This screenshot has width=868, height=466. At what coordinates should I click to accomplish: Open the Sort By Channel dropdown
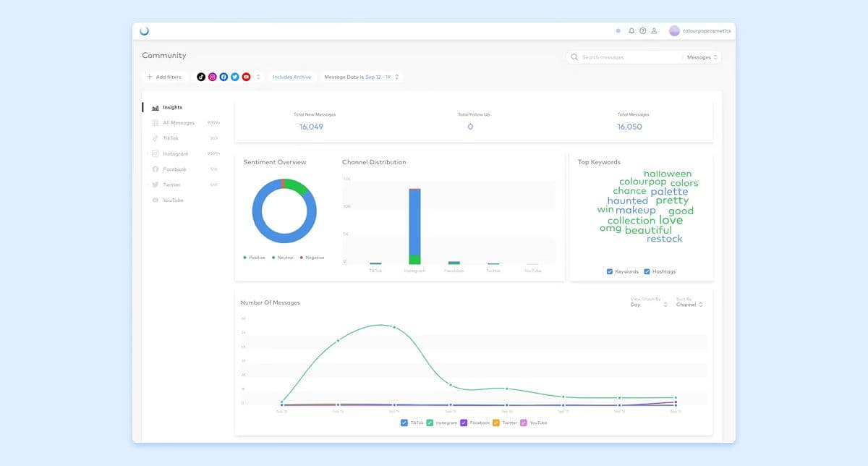pos(689,305)
